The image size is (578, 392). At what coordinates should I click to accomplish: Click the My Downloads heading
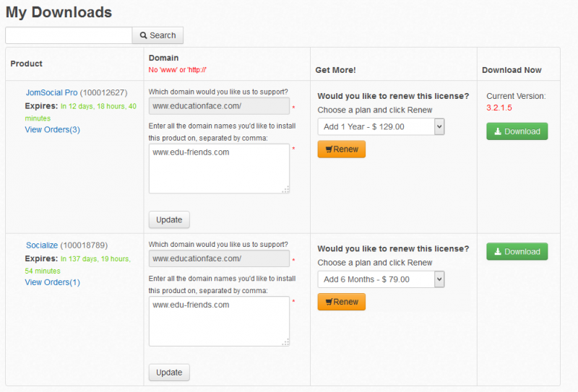click(59, 12)
